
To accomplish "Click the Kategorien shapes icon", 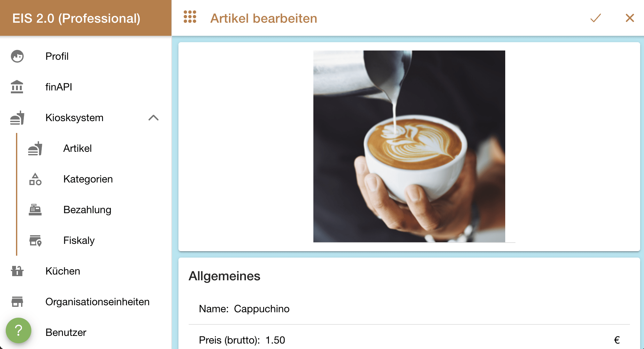I will tap(35, 179).
